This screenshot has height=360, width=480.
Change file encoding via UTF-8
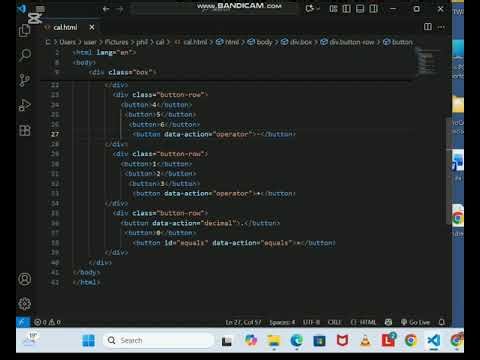tap(312, 322)
